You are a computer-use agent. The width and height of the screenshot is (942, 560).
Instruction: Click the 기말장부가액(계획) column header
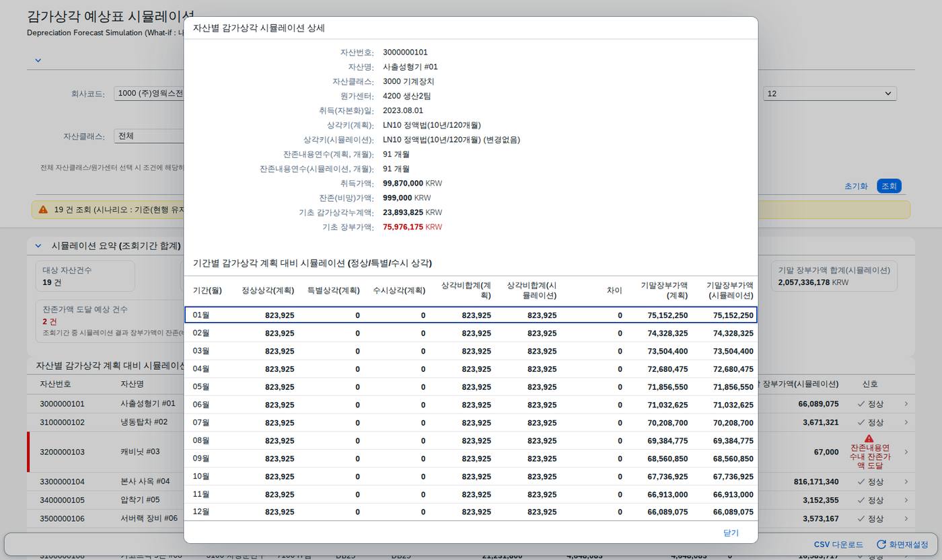click(x=664, y=290)
